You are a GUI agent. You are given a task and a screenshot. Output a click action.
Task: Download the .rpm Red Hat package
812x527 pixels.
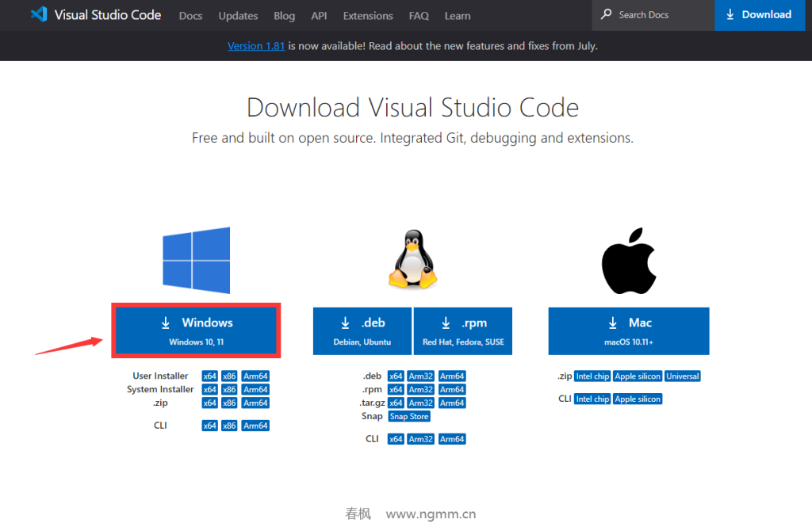pyautogui.click(x=463, y=330)
